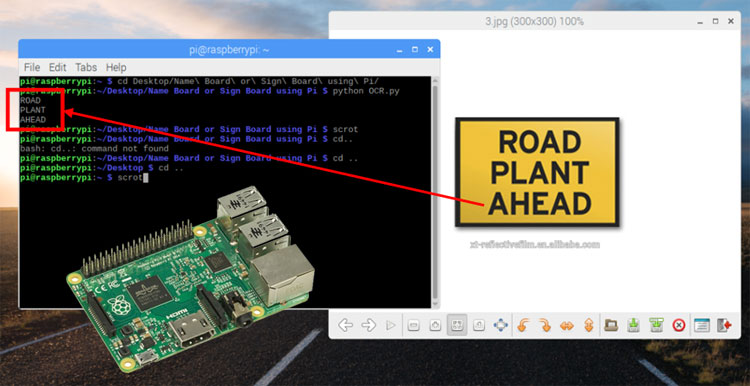
Task: Minimize the 3.jpg image viewer window
Action: [700, 22]
